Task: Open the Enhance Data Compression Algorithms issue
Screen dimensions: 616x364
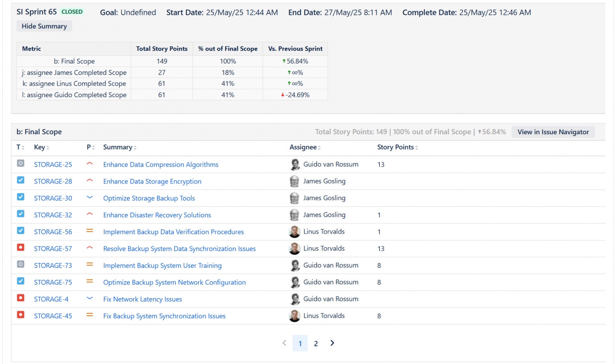Action: tap(161, 165)
